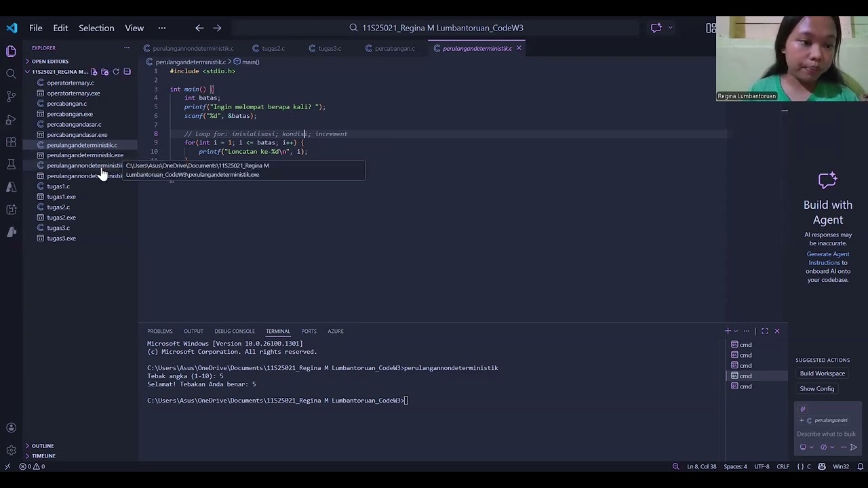Viewport: 868px width, 488px height.
Task: Open the Manage gear settings icon
Action: pyautogui.click(x=11, y=450)
